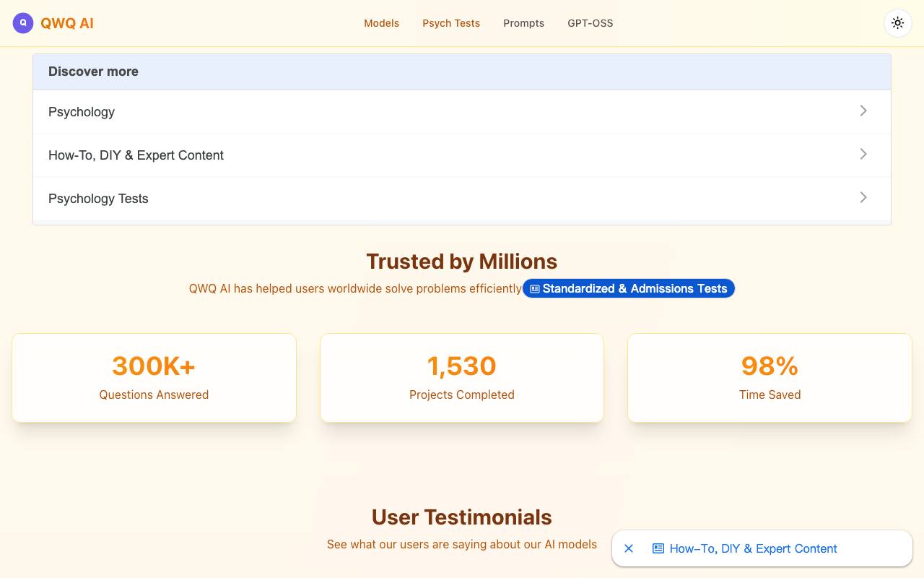
Task: Click the Discover more header
Action: (462, 72)
